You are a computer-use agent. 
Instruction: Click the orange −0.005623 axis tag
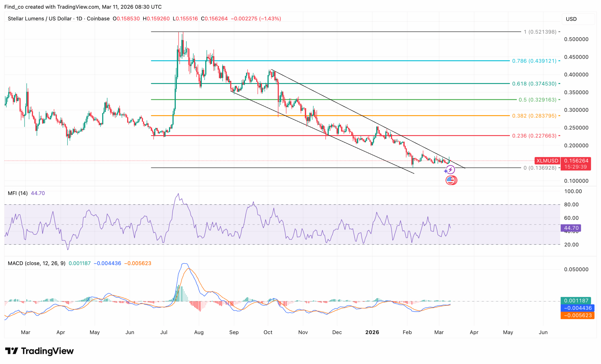[577, 315]
